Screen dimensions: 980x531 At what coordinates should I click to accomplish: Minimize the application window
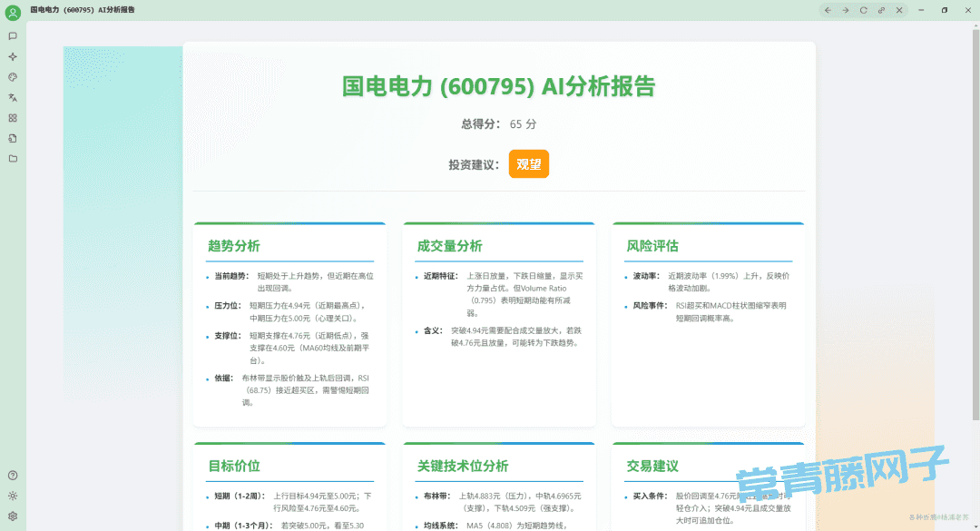tap(921, 10)
